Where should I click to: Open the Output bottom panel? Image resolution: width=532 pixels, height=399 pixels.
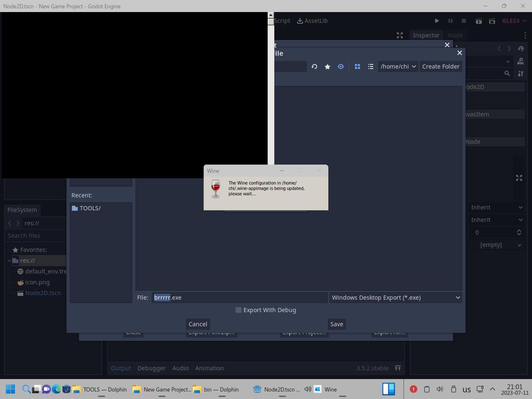click(121, 368)
